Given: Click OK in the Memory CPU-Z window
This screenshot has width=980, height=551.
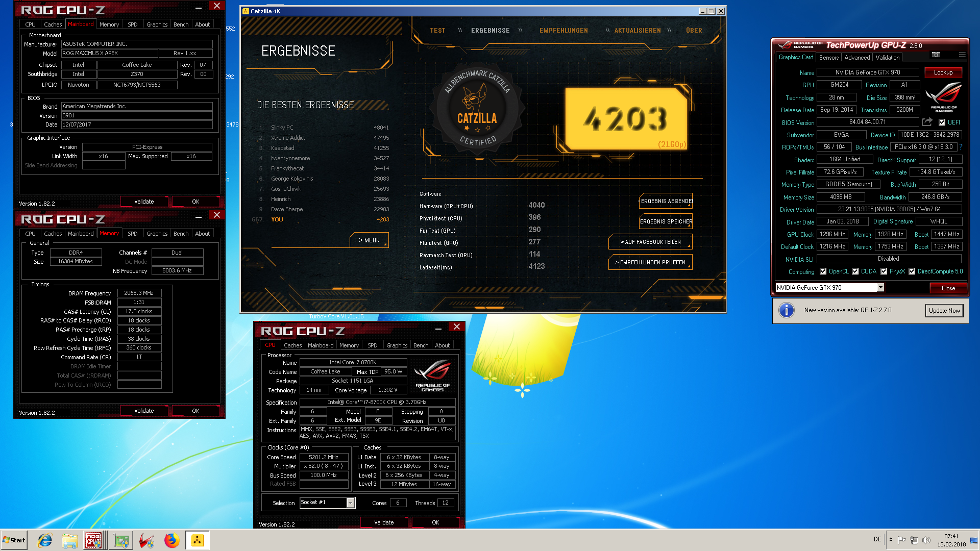Looking at the screenshot, I should (x=195, y=411).
